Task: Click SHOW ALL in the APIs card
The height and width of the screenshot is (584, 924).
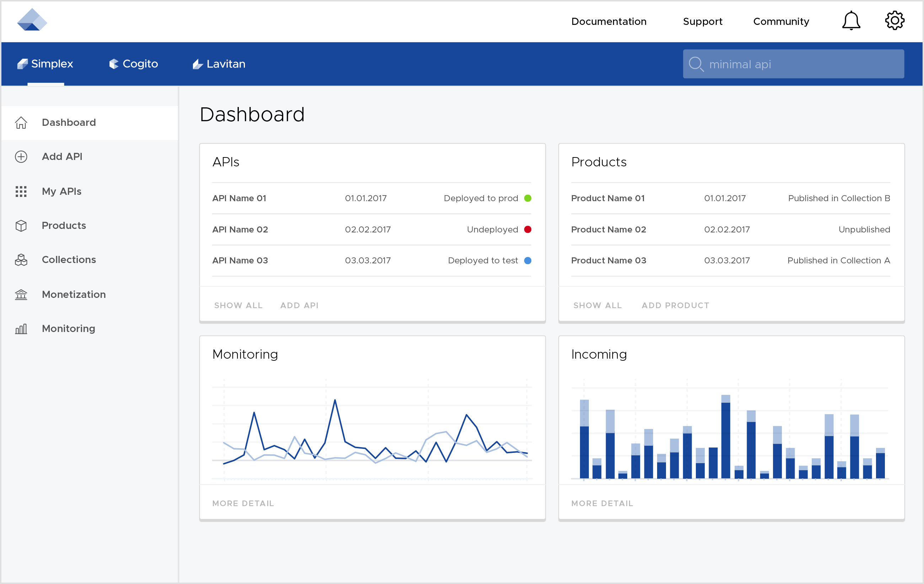Action: click(x=238, y=305)
